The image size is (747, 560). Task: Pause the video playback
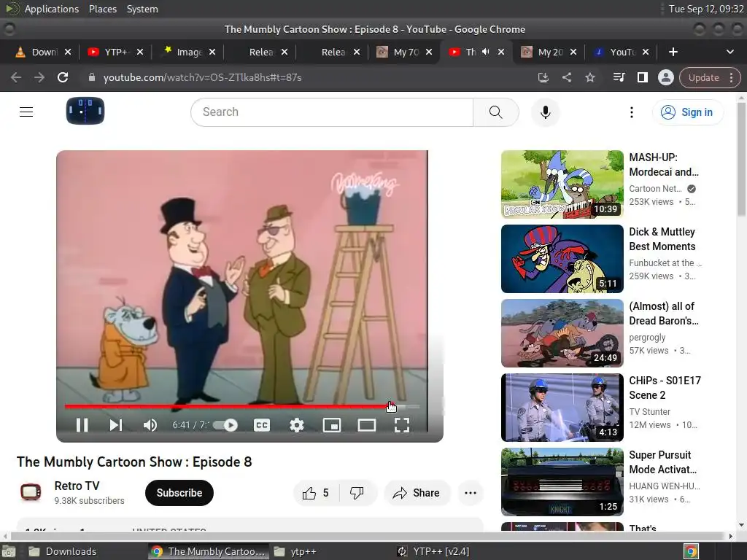[82, 425]
